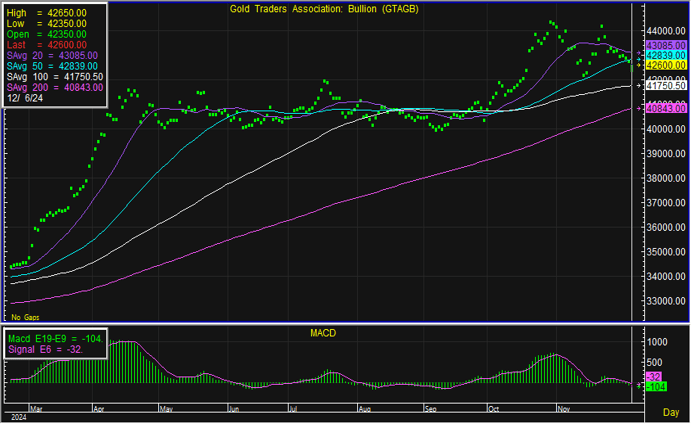Click the green -104 MACD value tag

[x=657, y=386]
